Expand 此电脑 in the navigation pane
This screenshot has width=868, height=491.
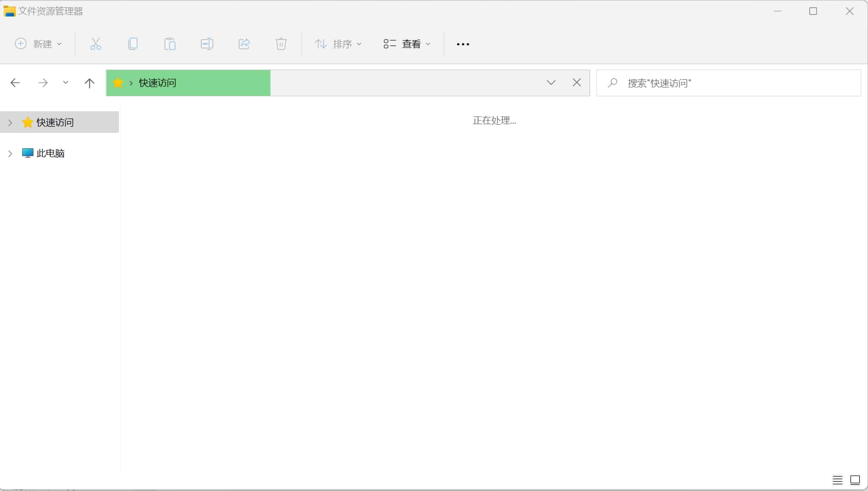(10, 153)
